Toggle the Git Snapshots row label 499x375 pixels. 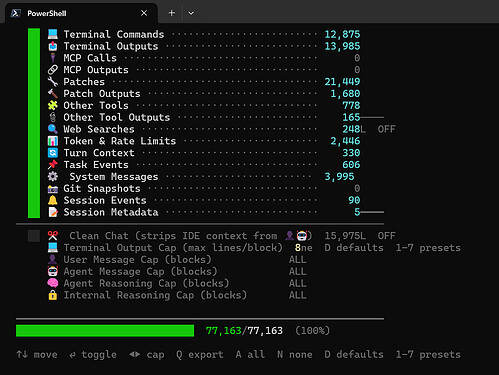(102, 189)
